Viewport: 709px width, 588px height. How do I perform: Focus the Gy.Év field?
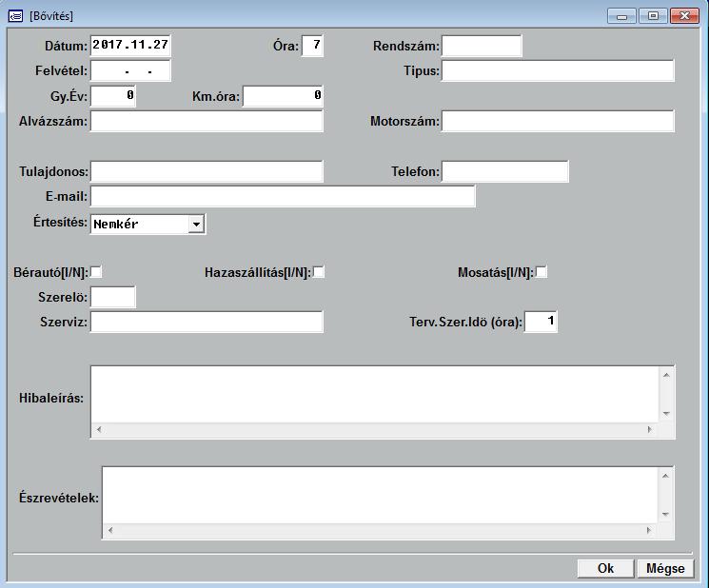[113, 96]
